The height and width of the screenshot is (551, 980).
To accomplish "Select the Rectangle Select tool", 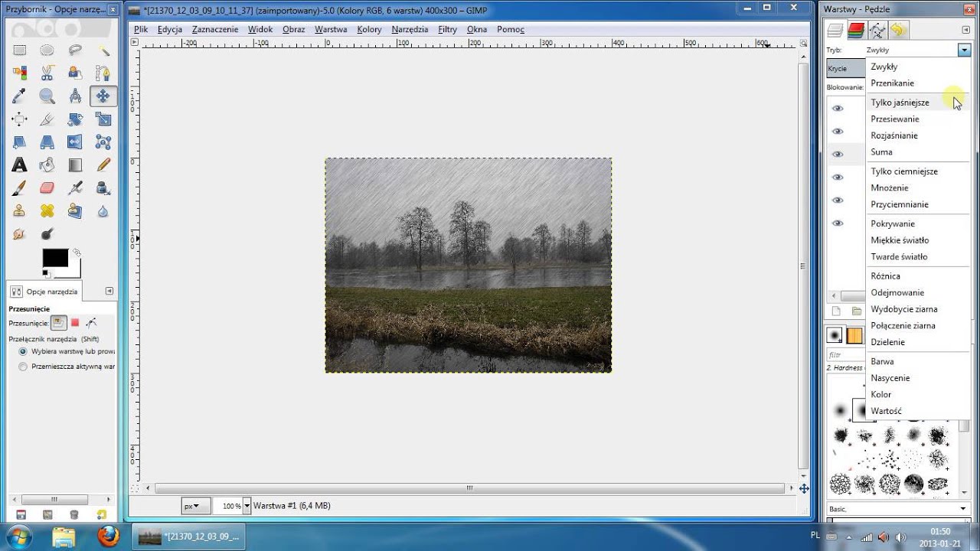I will pyautogui.click(x=19, y=51).
